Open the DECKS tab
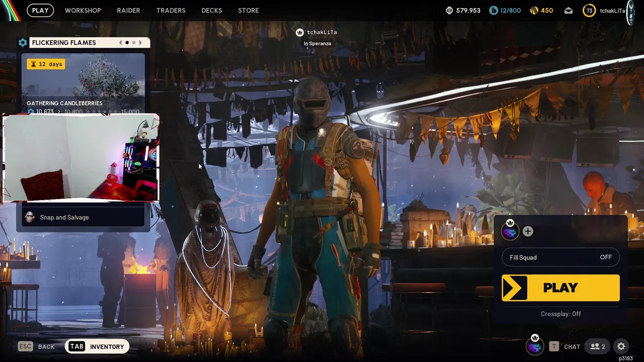The image size is (644, 362). [x=211, y=10]
